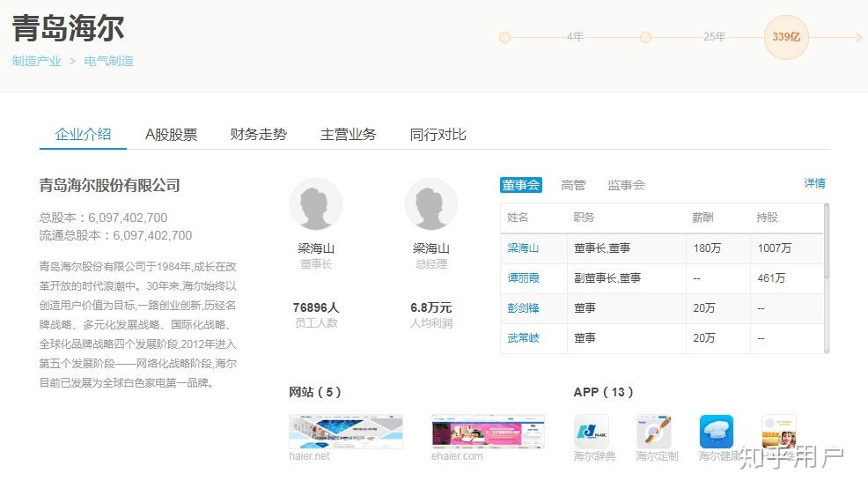
Task: Select the 监事会 tab
Action: [x=626, y=185]
